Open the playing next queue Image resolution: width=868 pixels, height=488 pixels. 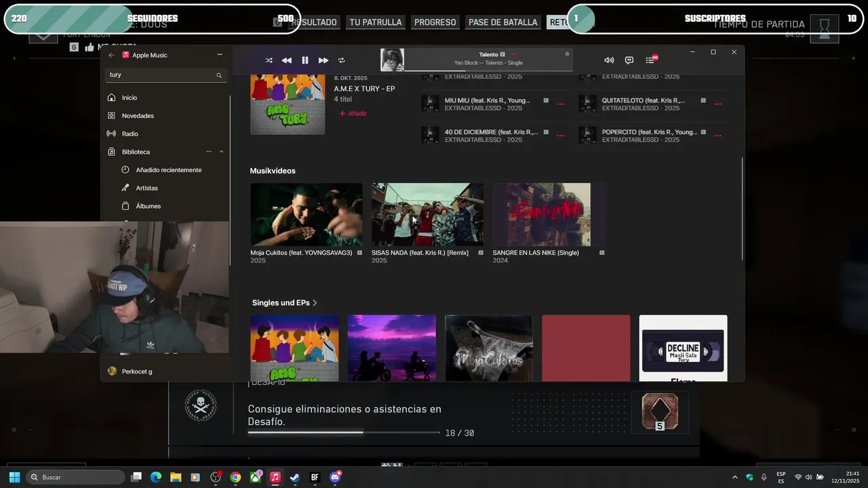[651, 60]
